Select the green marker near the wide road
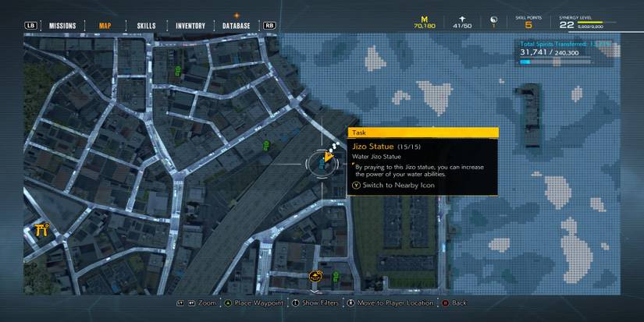Screen dimensions: 644x322 coord(266,145)
